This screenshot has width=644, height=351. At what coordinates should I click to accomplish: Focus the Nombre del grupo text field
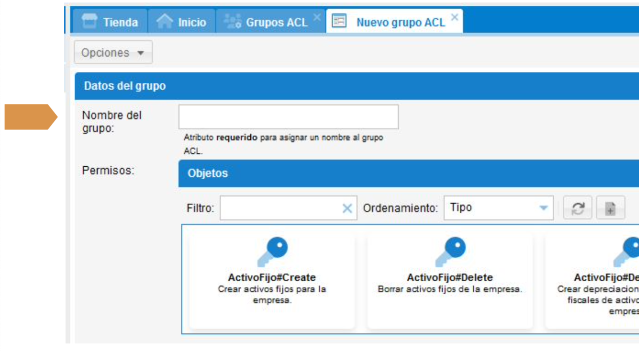point(288,117)
